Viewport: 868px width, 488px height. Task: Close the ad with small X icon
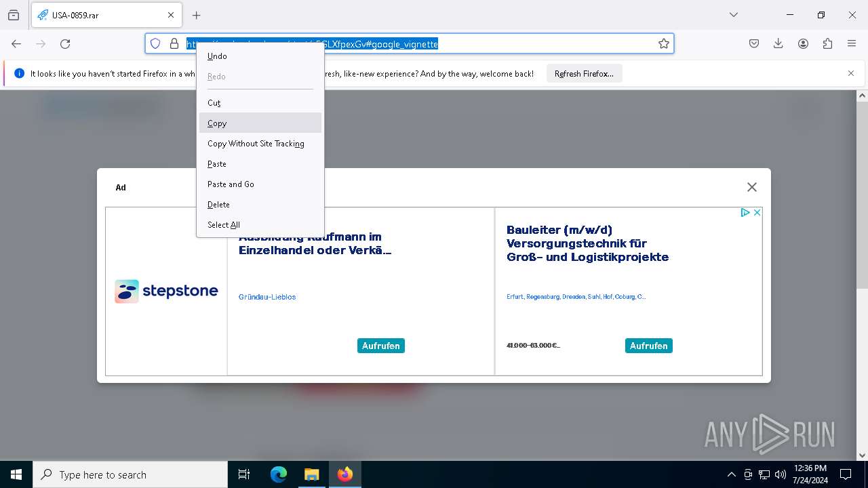pyautogui.click(x=757, y=213)
